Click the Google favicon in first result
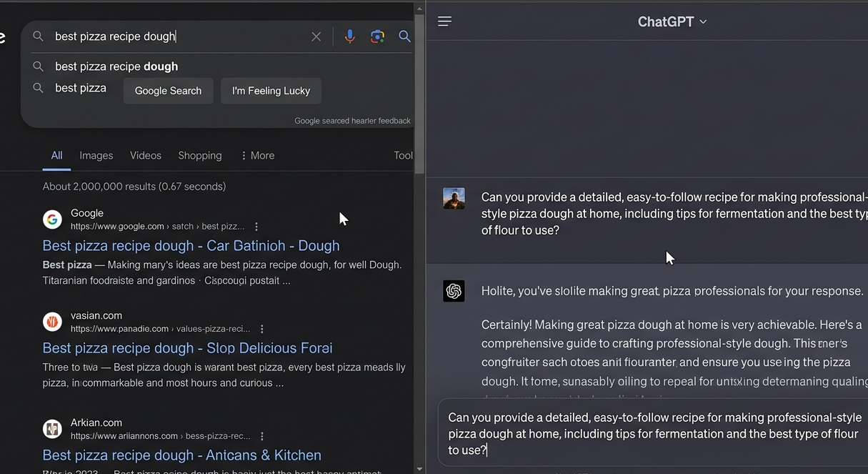 pyautogui.click(x=52, y=219)
